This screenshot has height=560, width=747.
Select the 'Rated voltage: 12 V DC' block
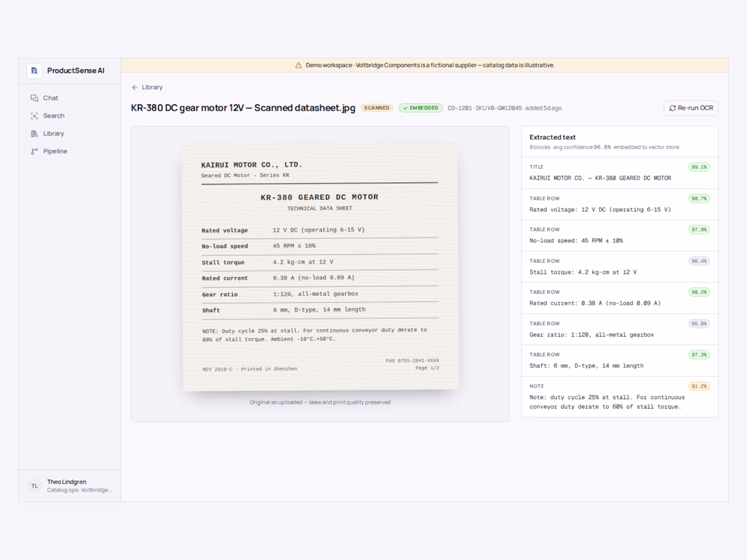coord(620,204)
